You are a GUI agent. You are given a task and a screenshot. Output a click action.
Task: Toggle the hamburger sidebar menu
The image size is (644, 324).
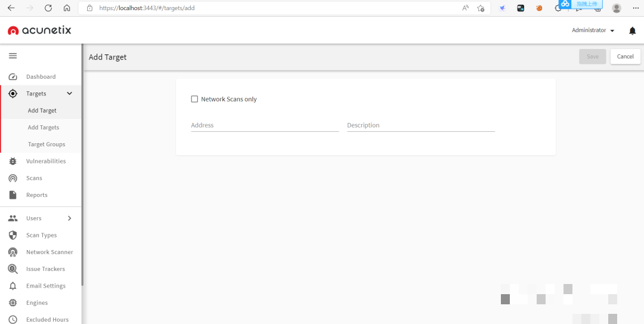pyautogui.click(x=13, y=56)
